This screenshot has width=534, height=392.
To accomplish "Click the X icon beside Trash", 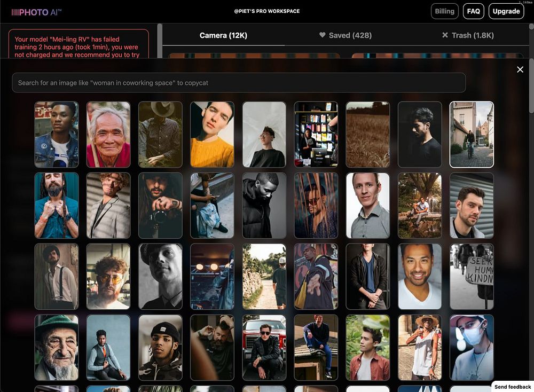I will coord(445,35).
